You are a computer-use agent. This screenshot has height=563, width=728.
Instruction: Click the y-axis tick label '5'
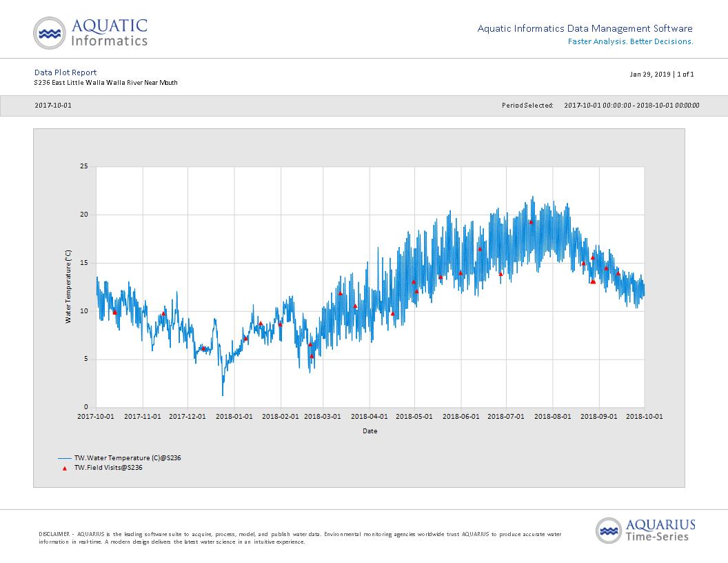86,359
